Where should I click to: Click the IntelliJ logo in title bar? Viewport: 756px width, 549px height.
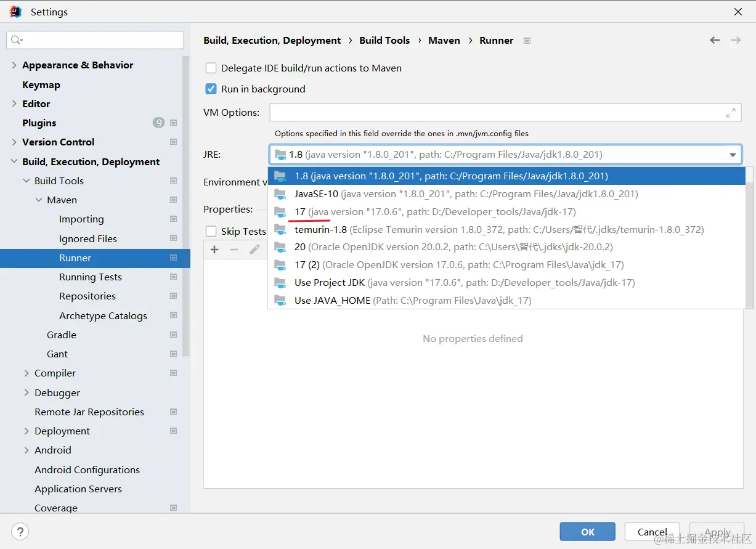pos(15,12)
